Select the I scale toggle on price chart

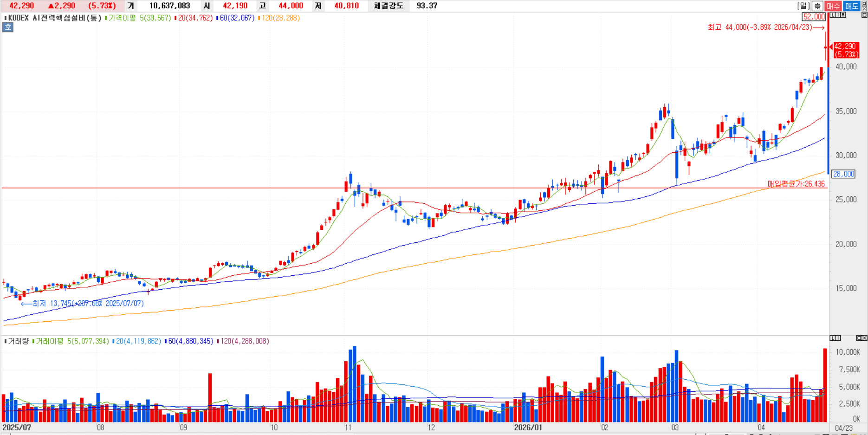838,15
